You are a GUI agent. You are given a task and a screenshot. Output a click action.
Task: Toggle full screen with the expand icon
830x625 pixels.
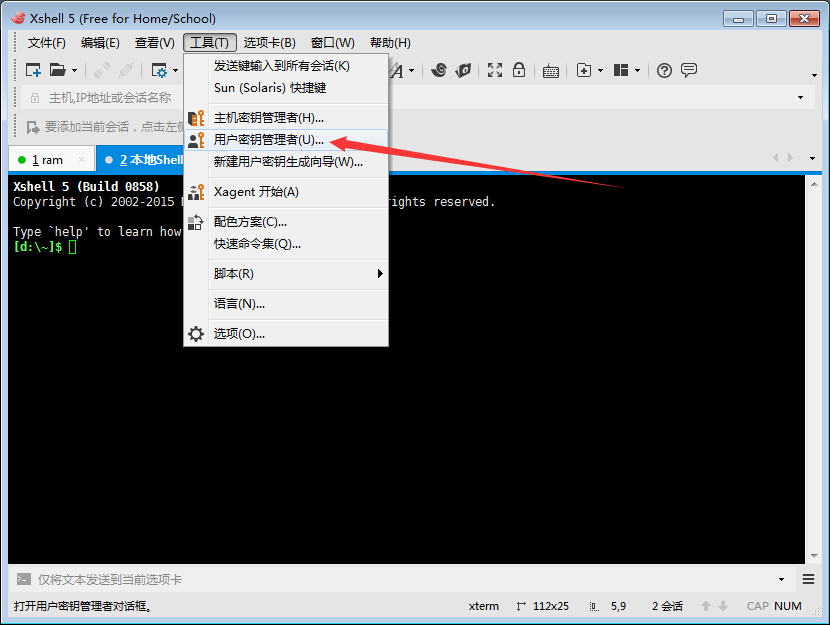(x=495, y=70)
